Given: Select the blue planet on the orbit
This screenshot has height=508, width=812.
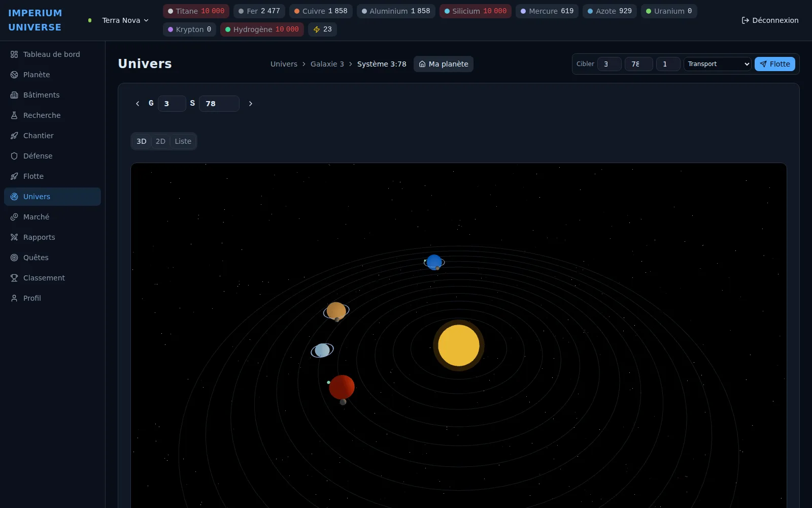Looking at the screenshot, I should 434,262.
